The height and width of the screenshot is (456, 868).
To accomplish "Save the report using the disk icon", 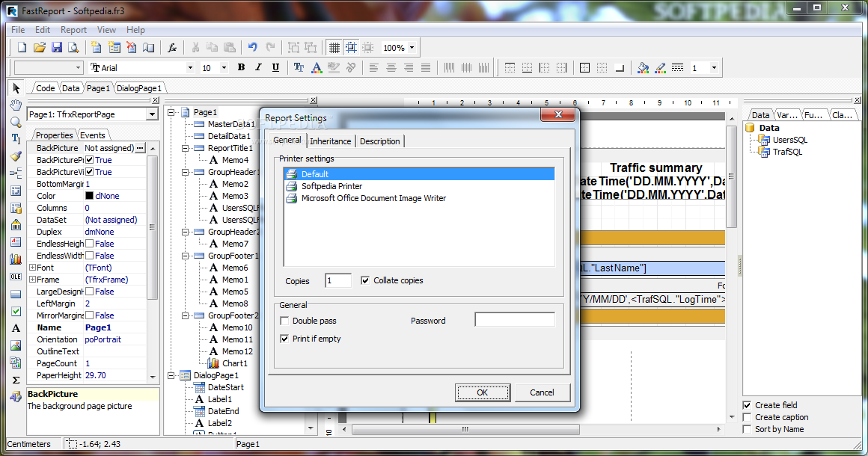I will click(x=56, y=48).
